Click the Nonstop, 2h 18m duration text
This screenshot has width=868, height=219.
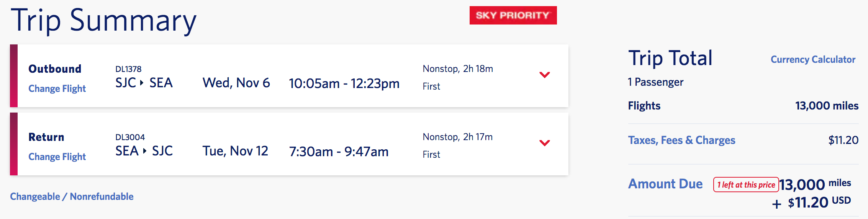point(458,69)
